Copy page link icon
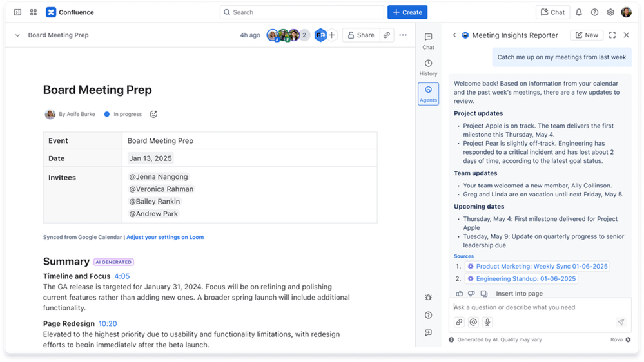The height and width of the screenshot is (362, 644). click(x=387, y=35)
